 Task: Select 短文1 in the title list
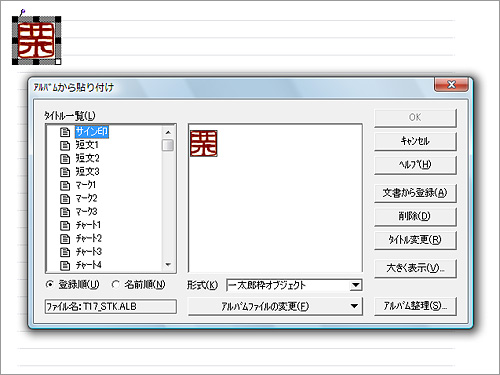click(87, 145)
